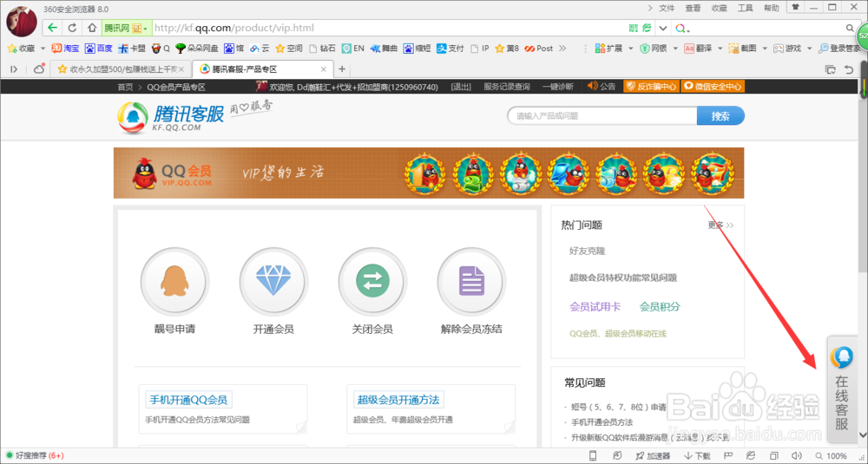Open the 登录管家 login manager
868x464 pixels.
click(x=839, y=49)
